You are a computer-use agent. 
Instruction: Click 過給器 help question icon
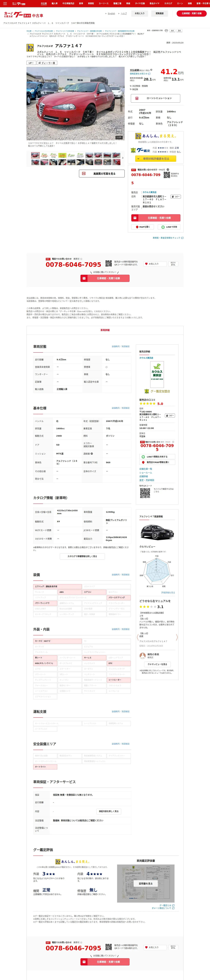(92, 453)
